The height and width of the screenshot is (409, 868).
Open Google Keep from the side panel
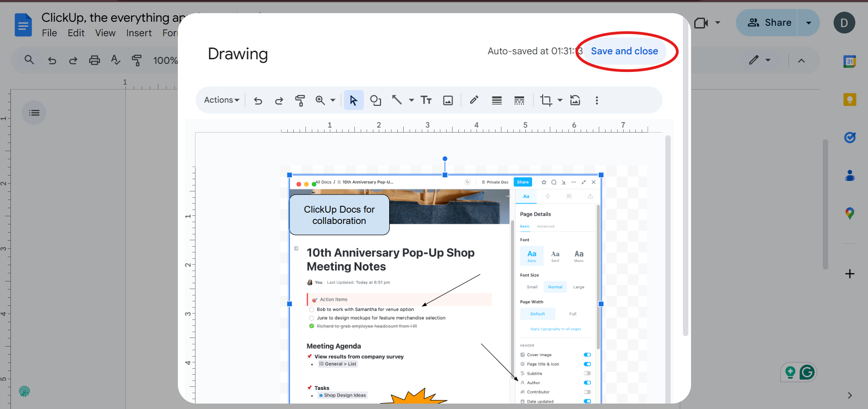[x=849, y=99]
